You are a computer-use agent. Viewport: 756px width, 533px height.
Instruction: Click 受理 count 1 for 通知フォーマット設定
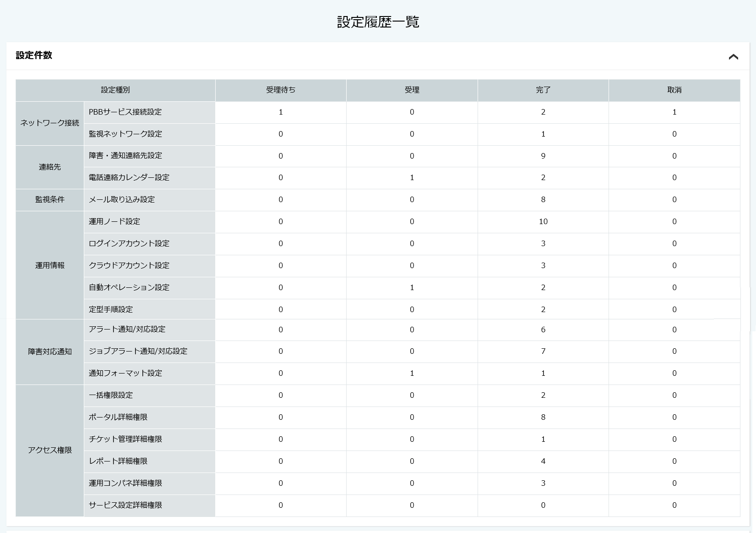coord(412,374)
